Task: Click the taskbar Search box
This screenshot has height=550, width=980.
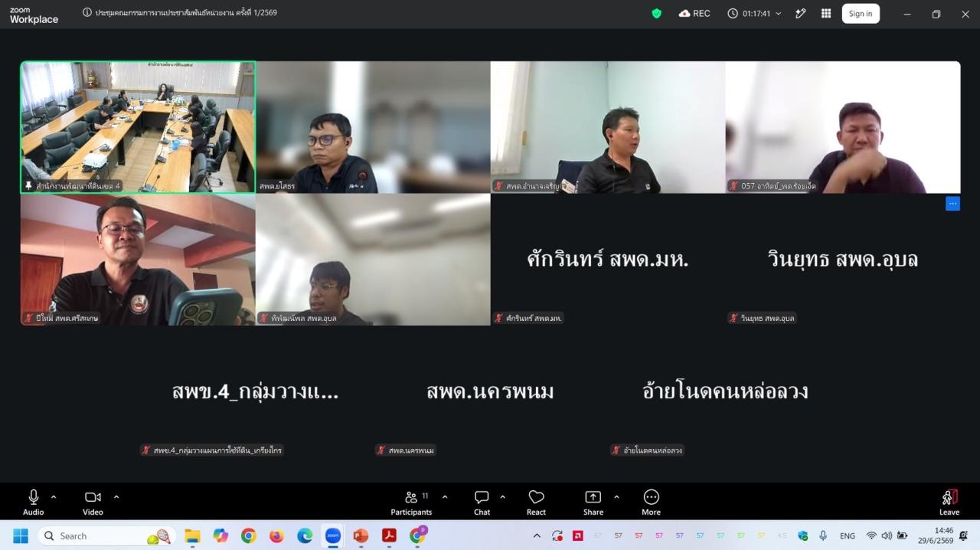Action: pos(106,535)
